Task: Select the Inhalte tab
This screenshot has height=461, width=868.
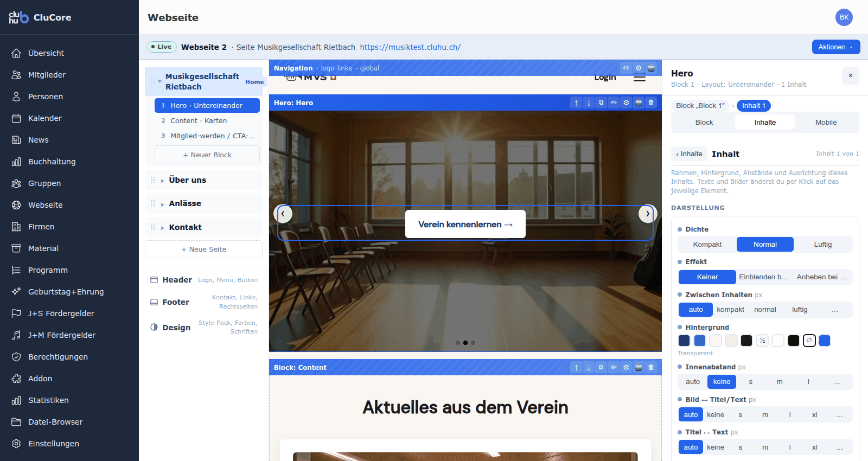Action: 765,123
